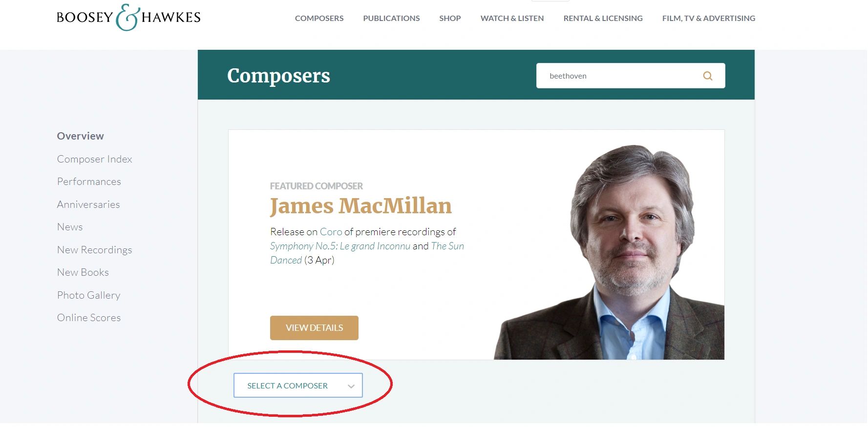The height and width of the screenshot is (427, 868).
Task: Open Performances in the sidebar
Action: [89, 182]
